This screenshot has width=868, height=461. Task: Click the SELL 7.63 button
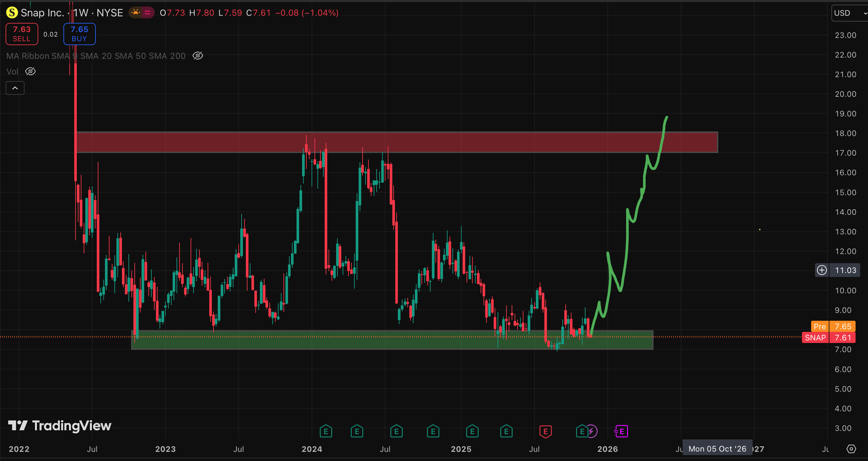(x=22, y=34)
